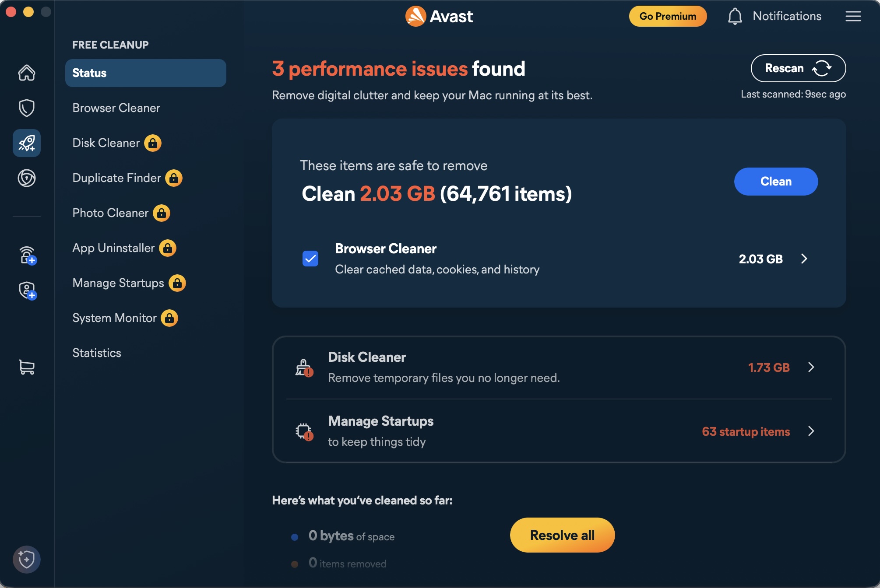Screen dimensions: 880x588
Task: Click the sparkle shield icon at bottom
Action: 27,559
